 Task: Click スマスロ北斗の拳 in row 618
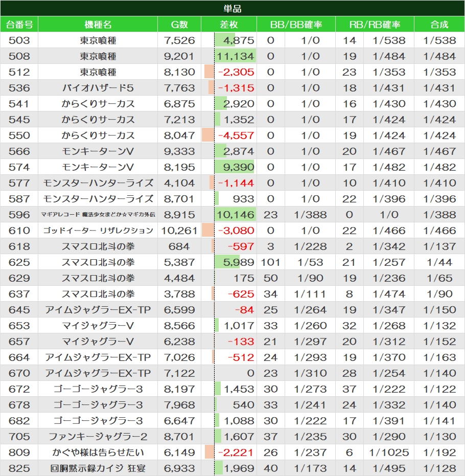(x=98, y=246)
